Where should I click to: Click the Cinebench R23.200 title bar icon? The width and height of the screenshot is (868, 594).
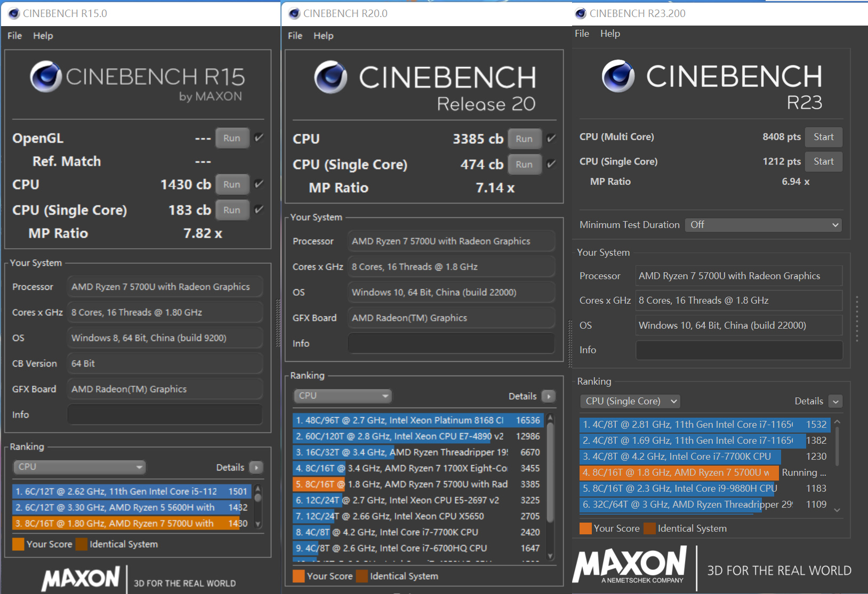tap(581, 13)
